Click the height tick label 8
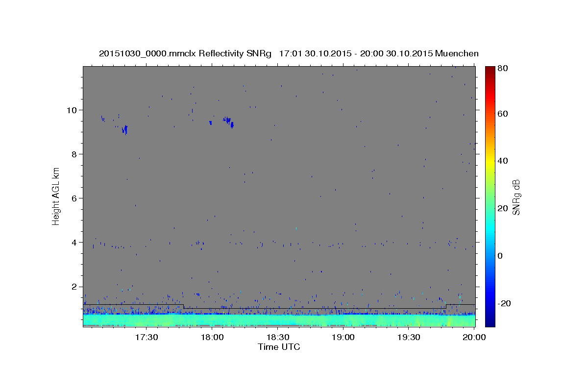This screenshot has width=588, height=392. pyautogui.click(x=74, y=154)
